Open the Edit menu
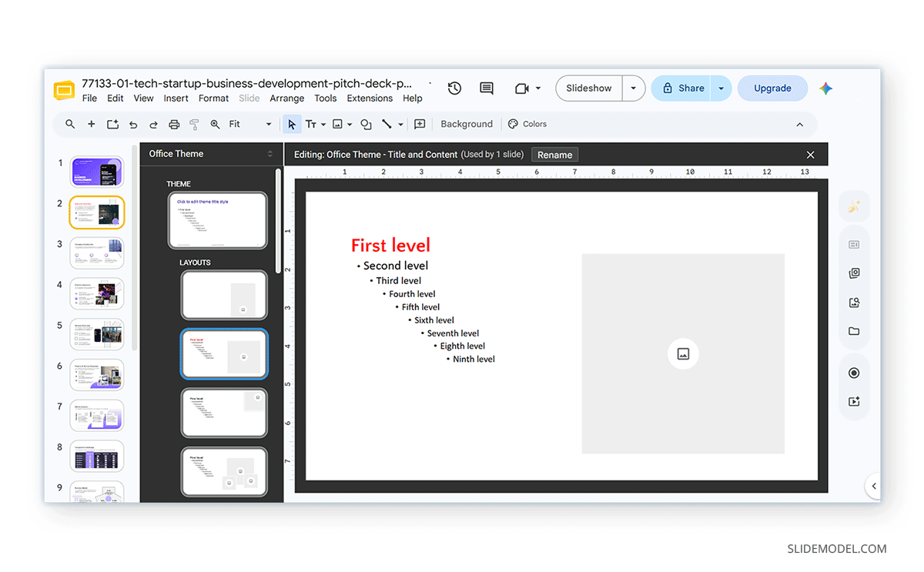The image size is (924, 572). coord(115,99)
